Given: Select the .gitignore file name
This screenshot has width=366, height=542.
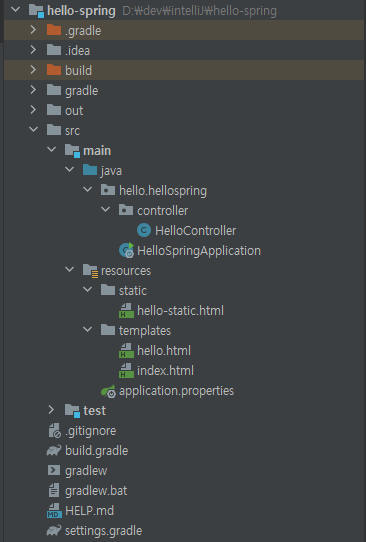Looking at the screenshot, I should tap(91, 431).
